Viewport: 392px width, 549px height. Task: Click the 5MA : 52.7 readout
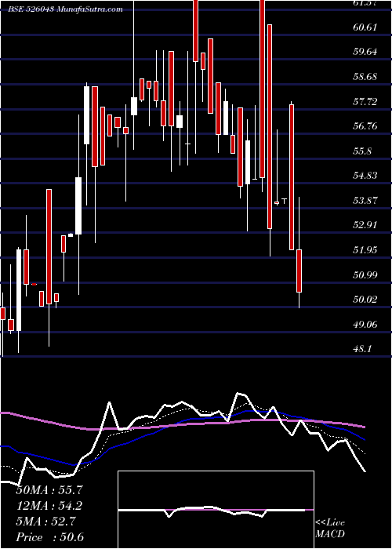point(45,522)
